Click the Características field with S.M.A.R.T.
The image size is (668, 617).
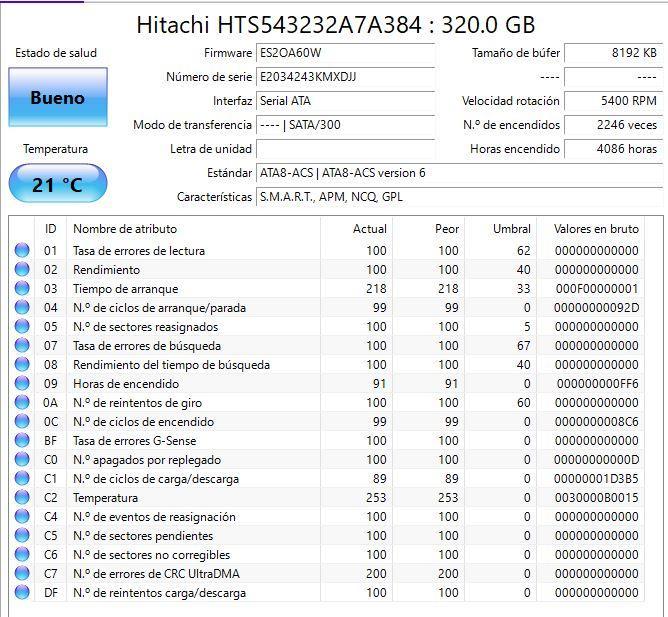pyautogui.click(x=459, y=197)
